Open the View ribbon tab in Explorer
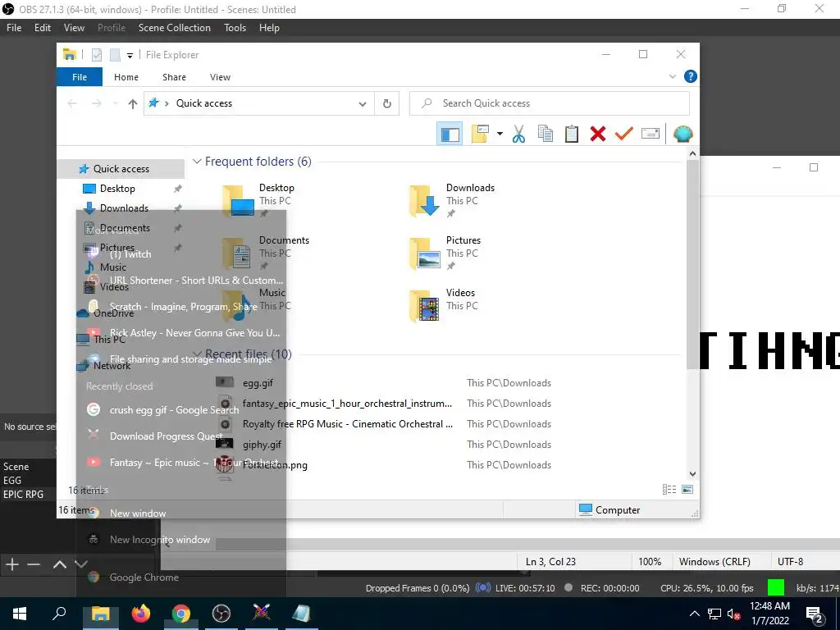The height and width of the screenshot is (630, 840). click(220, 77)
